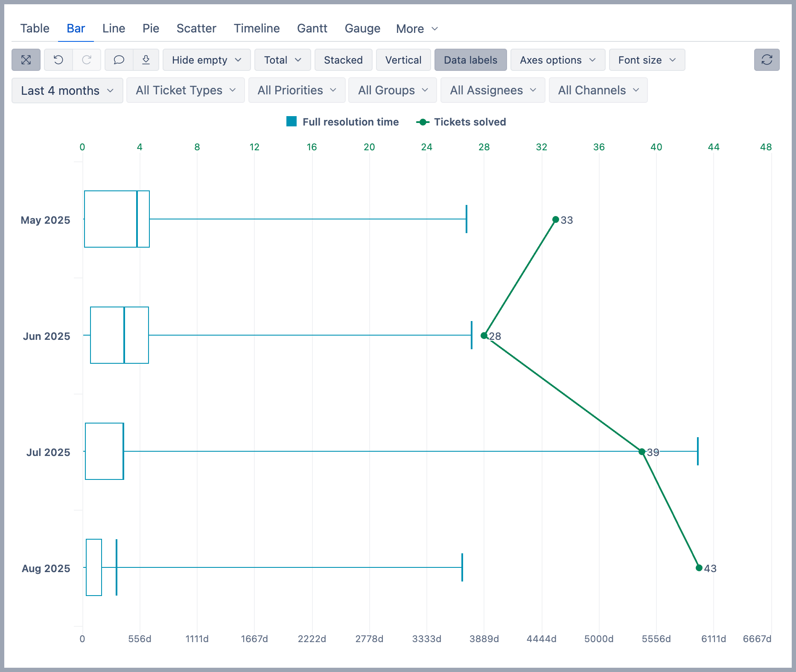The width and height of the screenshot is (796, 672).
Task: Click the Jul 2025 data point labeled 39
Action: [641, 452]
